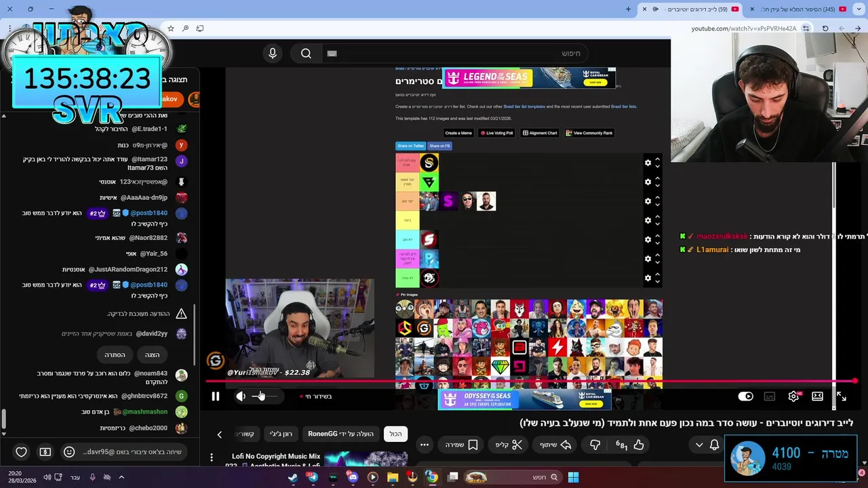Open the emoji picker in chat
Screen dimensions: 868x488
[68, 452]
